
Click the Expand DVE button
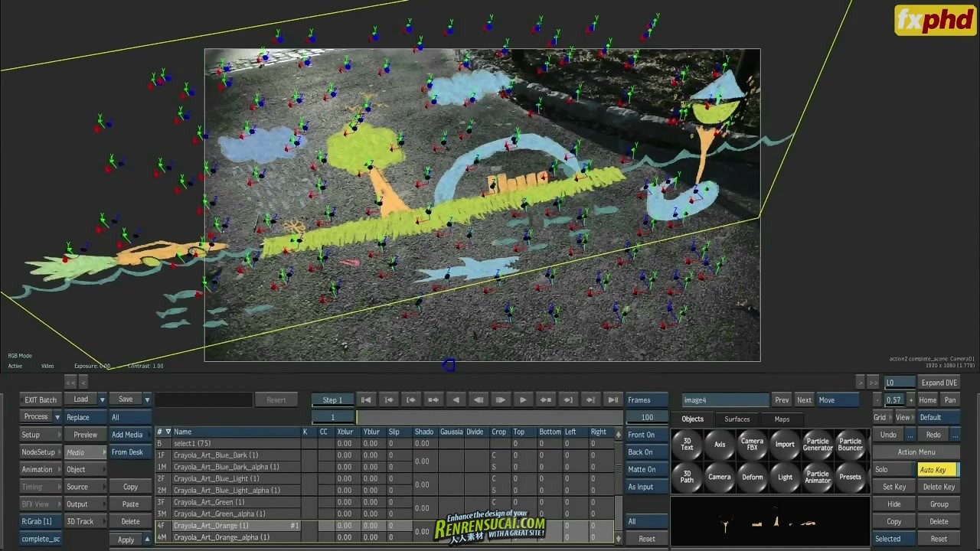click(x=939, y=383)
